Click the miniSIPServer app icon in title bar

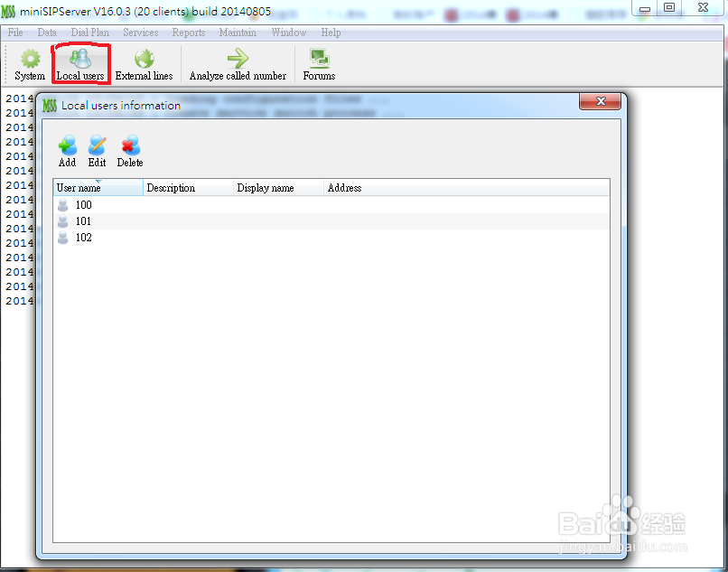coord(8,11)
